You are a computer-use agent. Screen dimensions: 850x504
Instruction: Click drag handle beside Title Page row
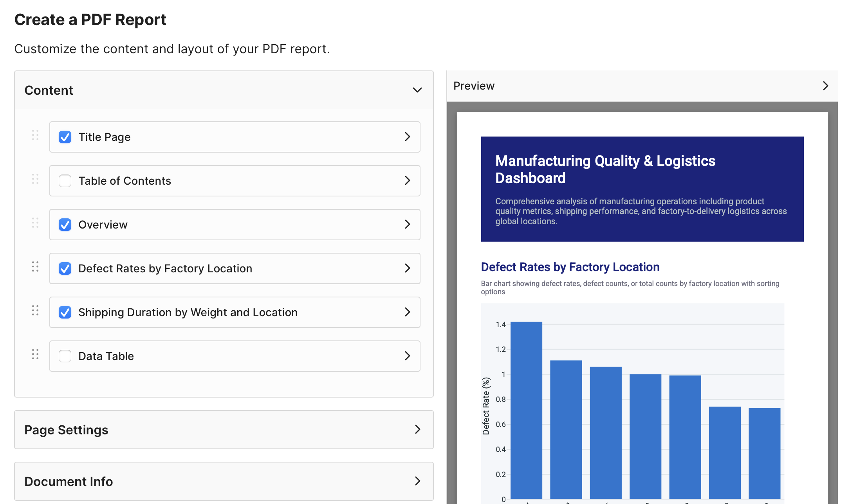(35, 135)
